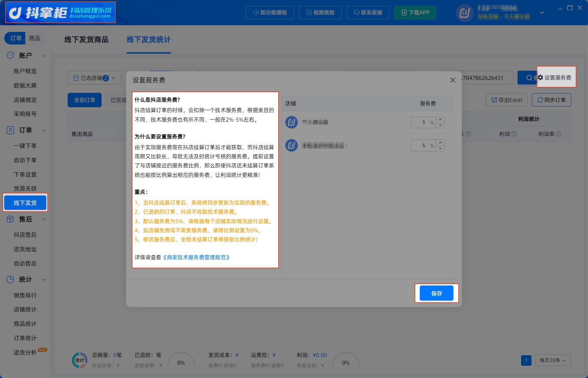588x378 pixels.
Task: Click the first shop's service fee field
Action: click(x=424, y=122)
